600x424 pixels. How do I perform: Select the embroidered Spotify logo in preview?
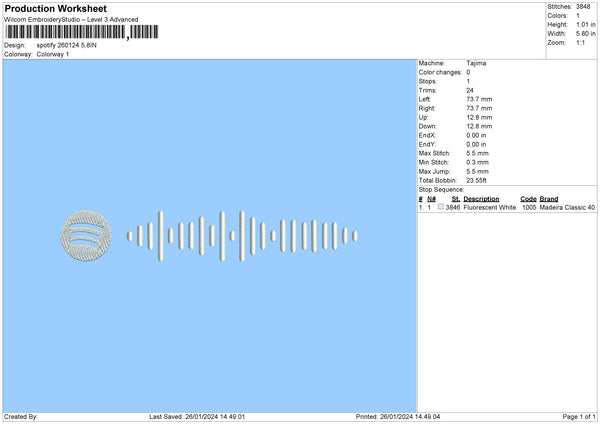point(86,236)
